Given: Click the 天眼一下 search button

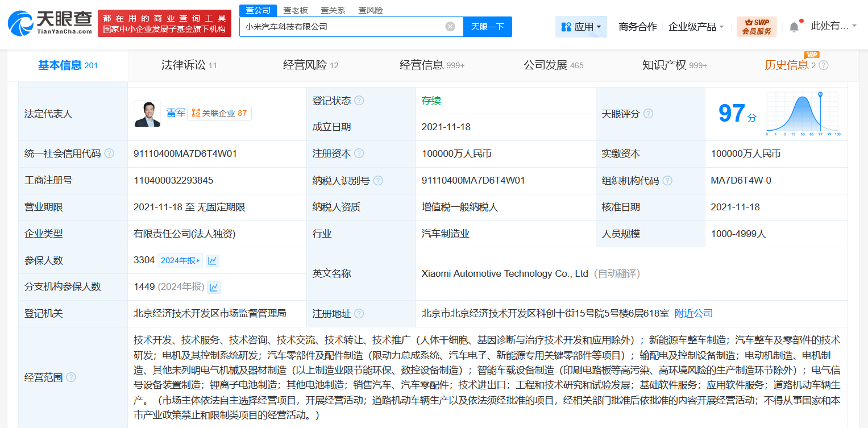Looking at the screenshot, I should point(487,26).
